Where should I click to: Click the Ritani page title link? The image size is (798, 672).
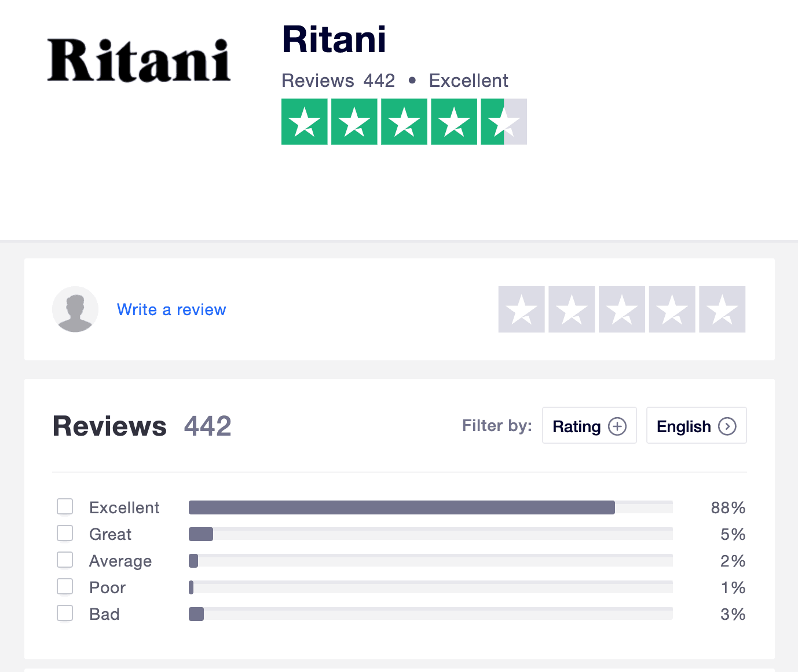click(334, 39)
